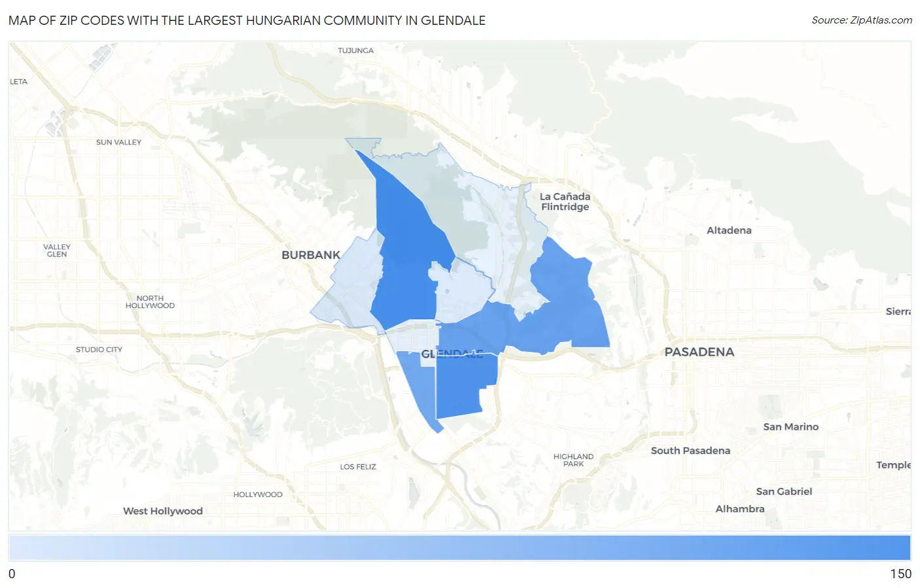The height and width of the screenshot is (588, 920).
Task: Click the LOS FELIZ label
Action: (358, 467)
